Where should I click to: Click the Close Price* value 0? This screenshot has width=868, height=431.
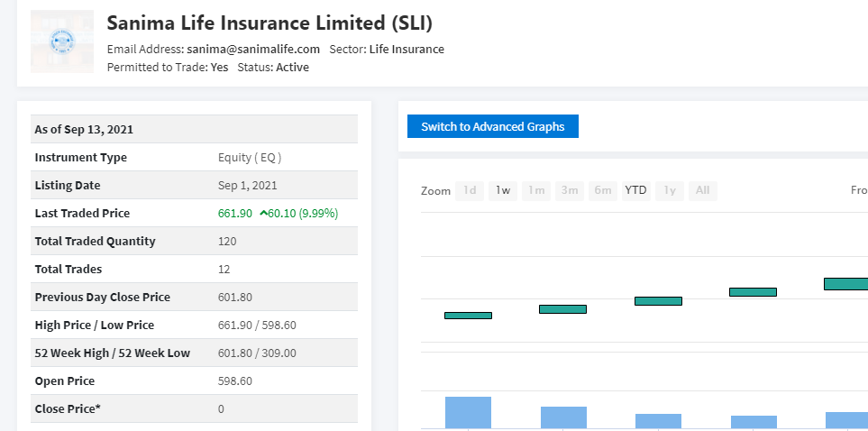(x=221, y=408)
